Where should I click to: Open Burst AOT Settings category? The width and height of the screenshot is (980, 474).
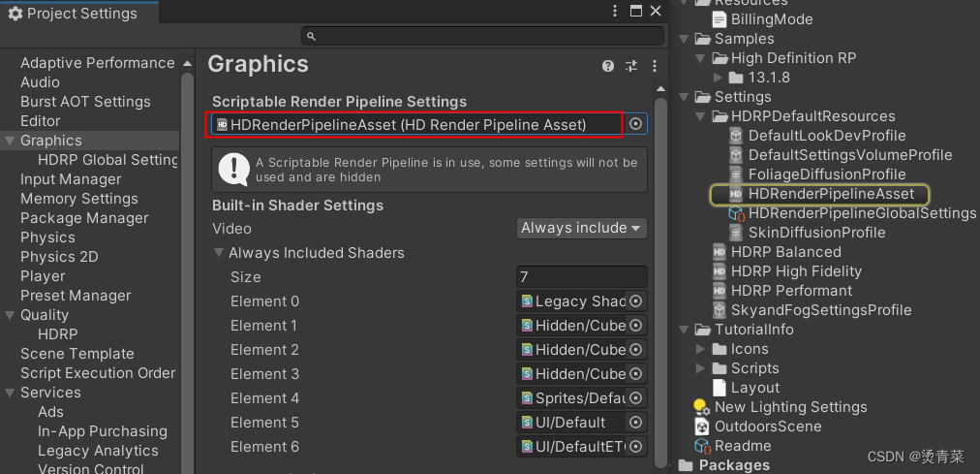click(85, 102)
